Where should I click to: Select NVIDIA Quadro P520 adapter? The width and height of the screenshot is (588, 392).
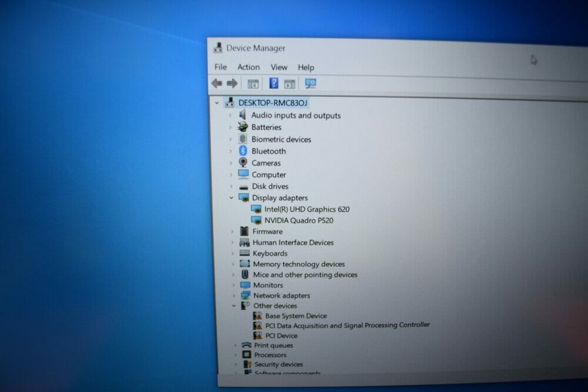pos(299,220)
